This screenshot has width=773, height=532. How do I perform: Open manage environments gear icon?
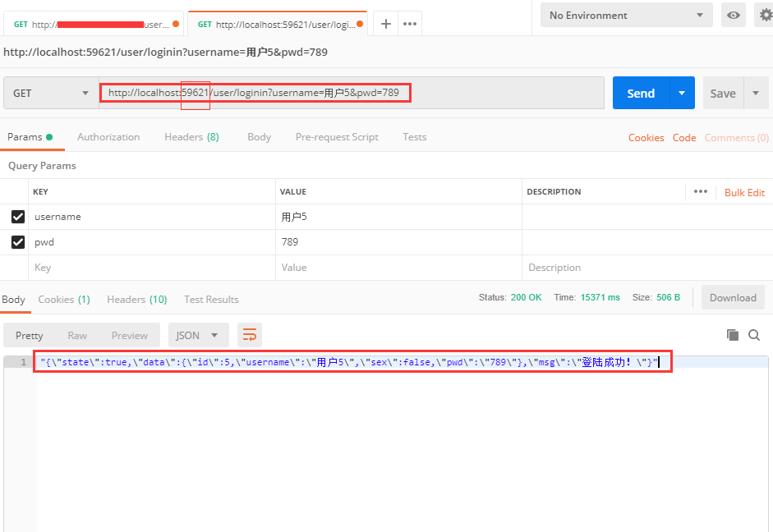(x=765, y=15)
